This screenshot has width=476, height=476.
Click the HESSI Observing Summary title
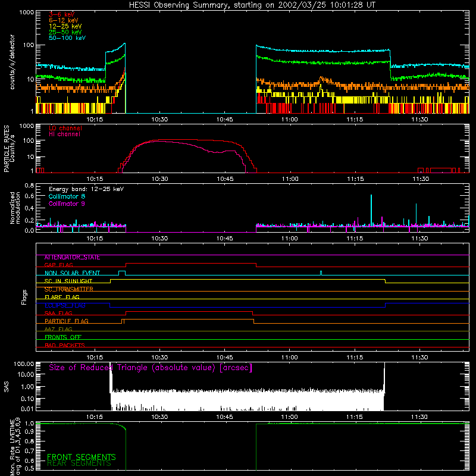[x=252, y=5]
